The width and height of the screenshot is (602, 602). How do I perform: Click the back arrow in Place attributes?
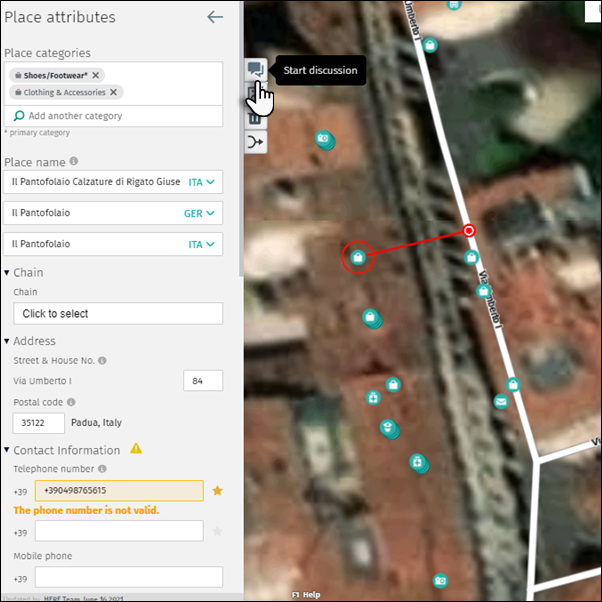pyautogui.click(x=215, y=17)
